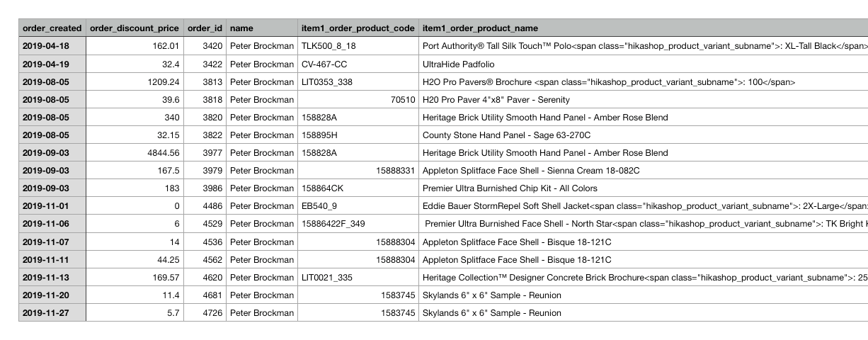Select the discount price cell 169.57
868x340 pixels.
[x=135, y=278]
